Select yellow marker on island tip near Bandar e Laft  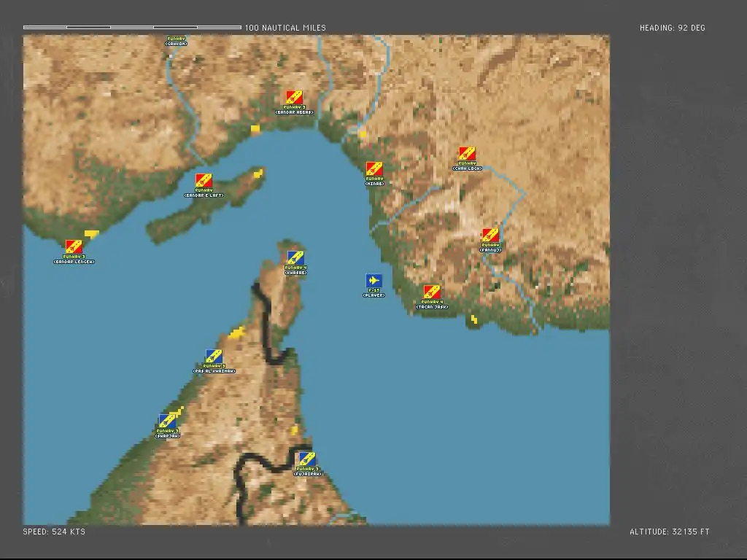point(258,174)
